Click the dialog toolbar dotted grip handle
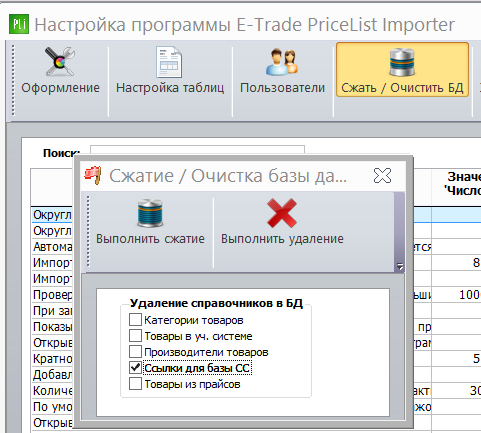Image resolution: width=481 pixels, height=433 pixels. coord(88,231)
